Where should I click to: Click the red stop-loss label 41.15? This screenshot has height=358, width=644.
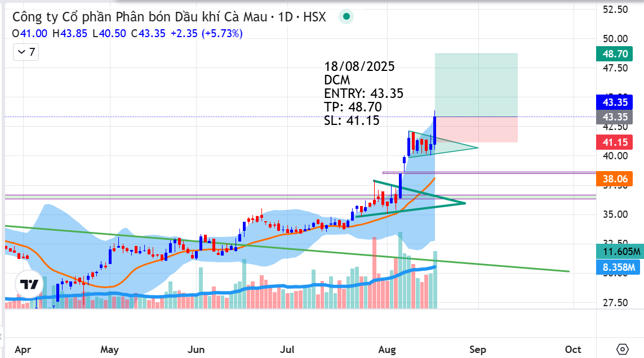(x=615, y=142)
